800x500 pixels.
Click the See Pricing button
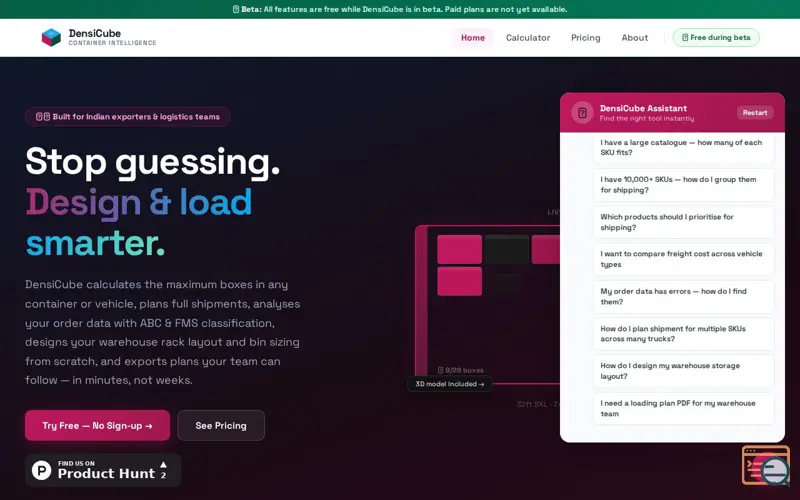(221, 426)
